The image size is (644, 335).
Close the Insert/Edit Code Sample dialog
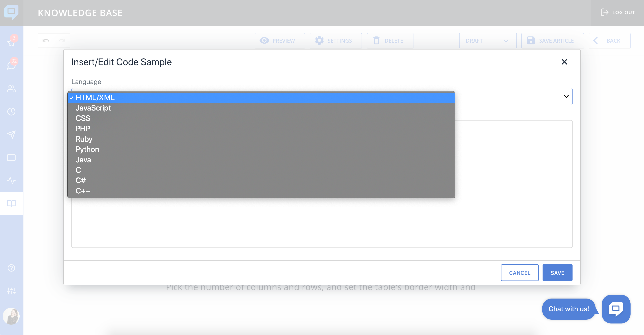click(x=564, y=62)
